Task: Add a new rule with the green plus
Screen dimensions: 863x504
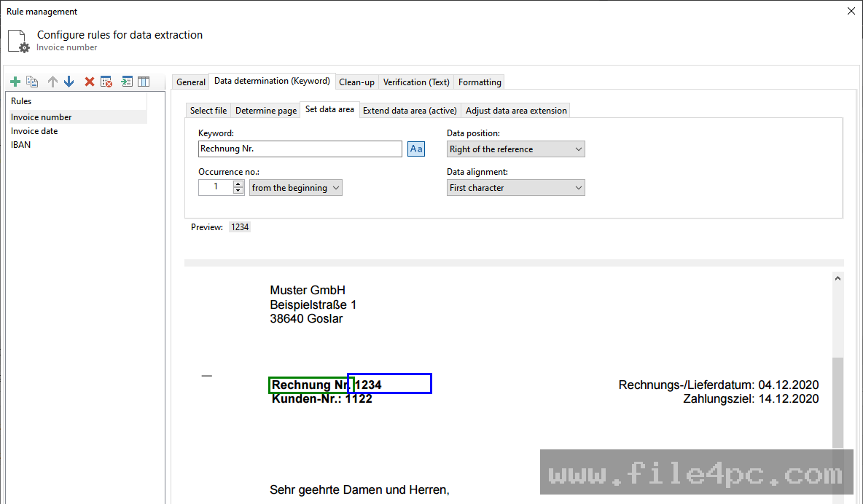Action: 15,82
